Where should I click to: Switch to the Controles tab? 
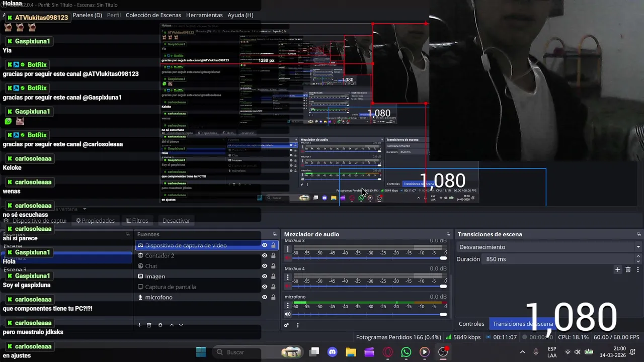(471, 324)
